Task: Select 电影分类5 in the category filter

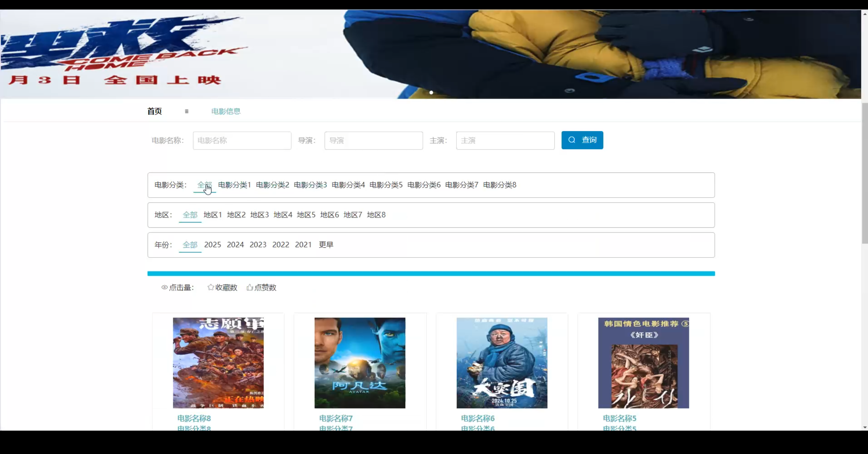Action: (x=386, y=185)
